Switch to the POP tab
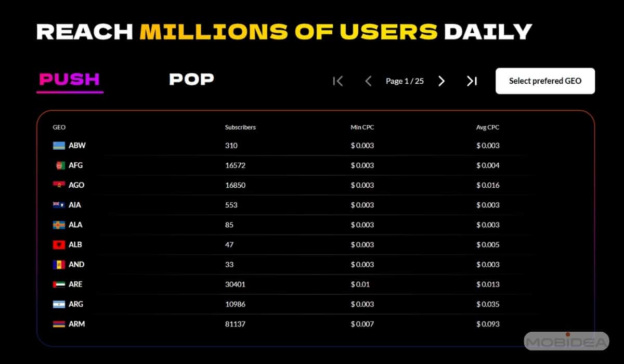 (x=191, y=80)
